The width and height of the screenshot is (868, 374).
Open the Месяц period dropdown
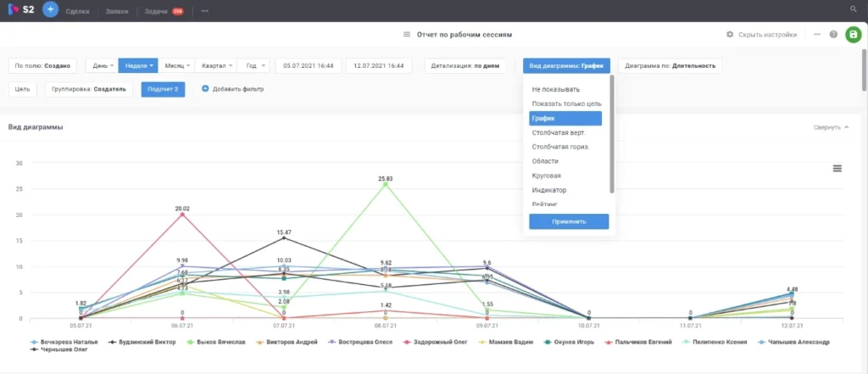[177, 65]
